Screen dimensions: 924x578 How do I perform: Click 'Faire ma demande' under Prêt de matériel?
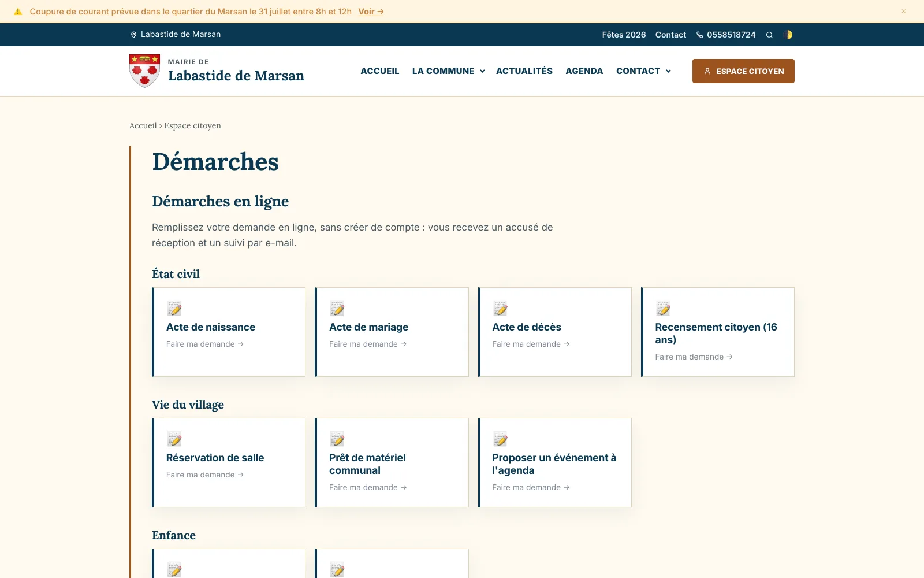click(368, 487)
